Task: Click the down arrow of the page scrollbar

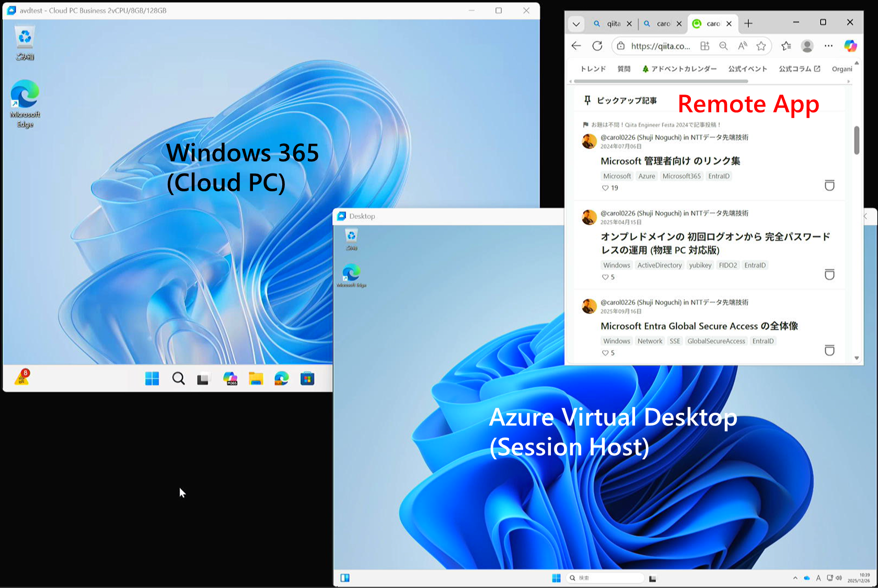Action: pyautogui.click(x=857, y=358)
